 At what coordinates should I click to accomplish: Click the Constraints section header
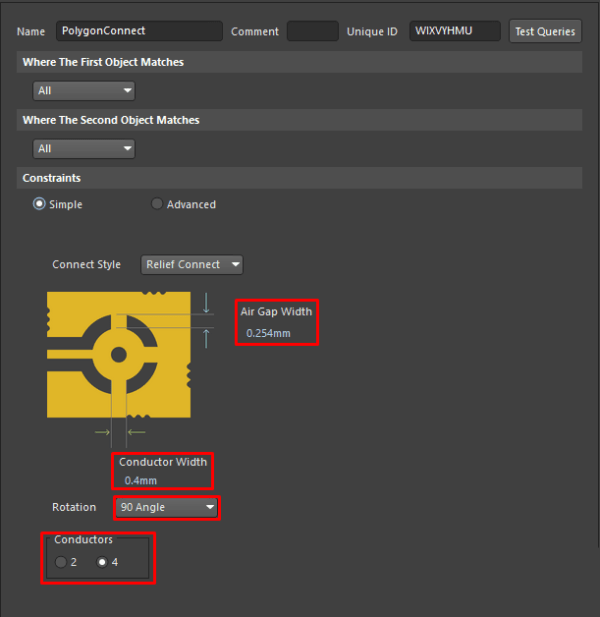299,178
